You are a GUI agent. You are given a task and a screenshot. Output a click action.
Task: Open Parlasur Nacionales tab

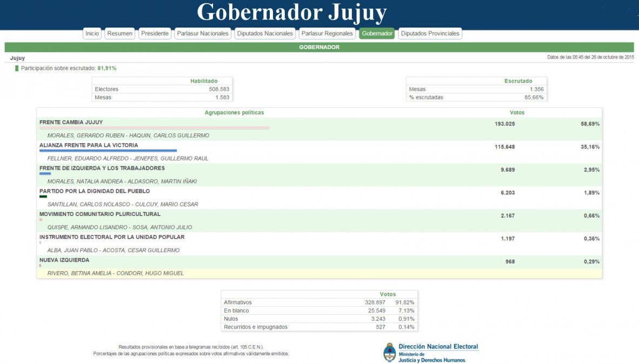click(203, 33)
